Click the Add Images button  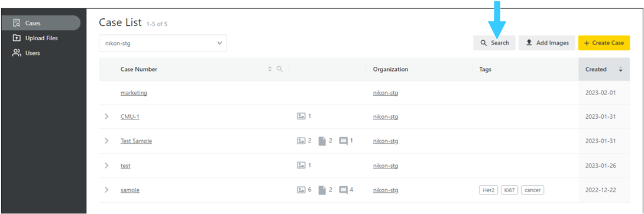[546, 43]
